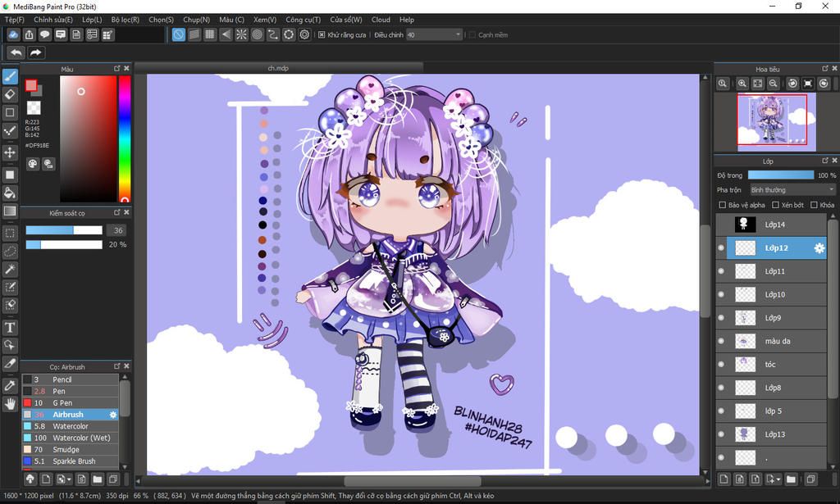Open the Tệp(F) menu
Viewport: 840px width, 504px height.
coord(15,20)
